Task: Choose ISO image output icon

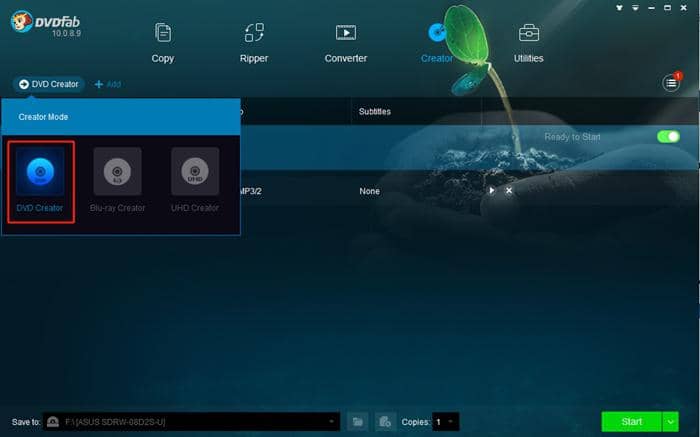Action: [x=385, y=421]
